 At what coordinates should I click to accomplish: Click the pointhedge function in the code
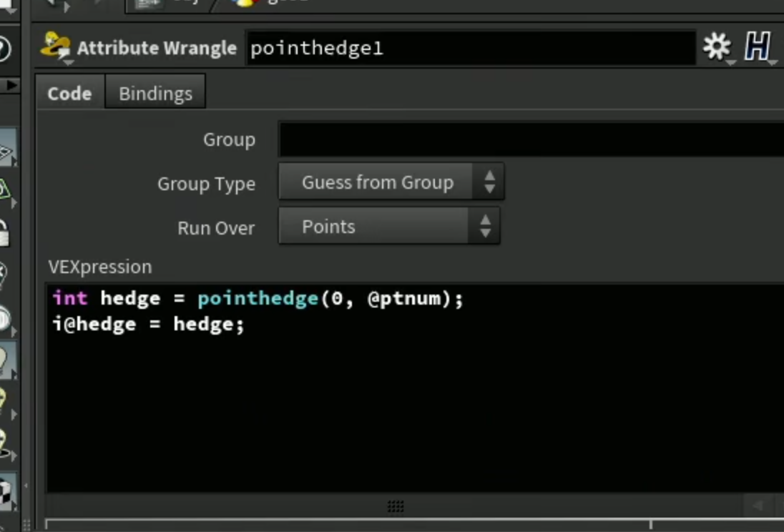pyautogui.click(x=258, y=298)
